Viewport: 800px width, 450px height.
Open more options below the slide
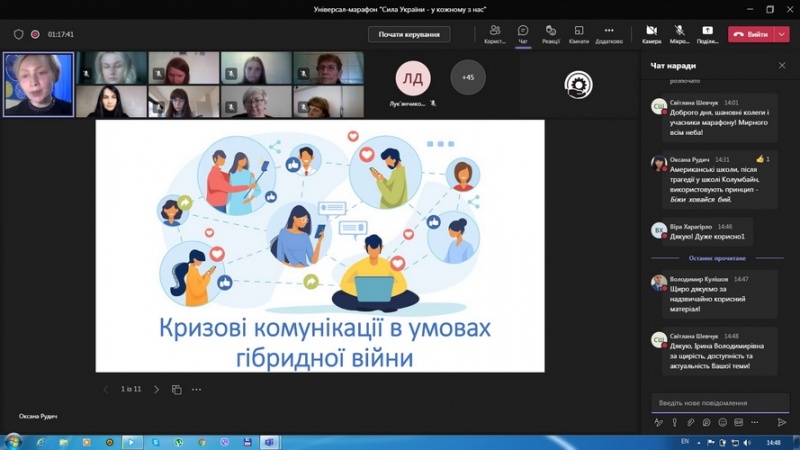(x=197, y=389)
